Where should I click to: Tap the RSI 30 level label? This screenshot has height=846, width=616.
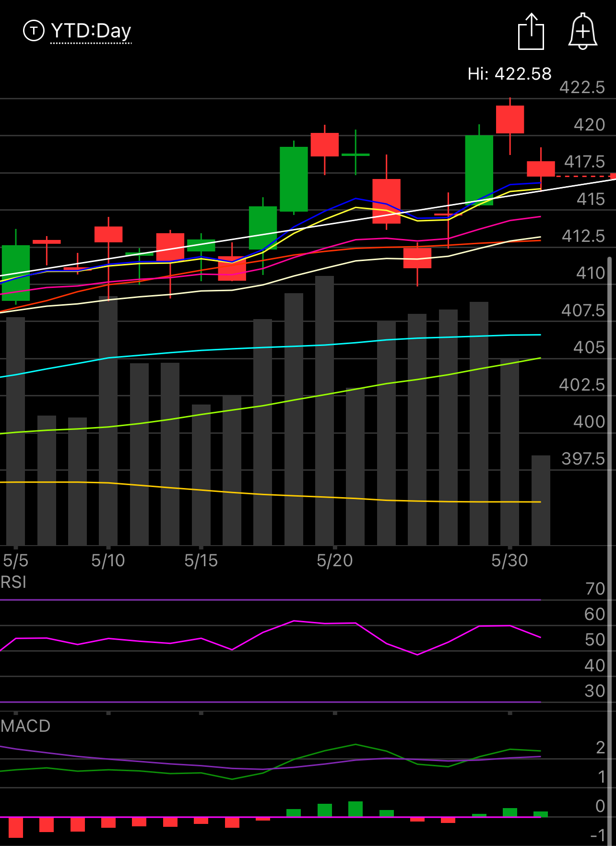(x=595, y=691)
